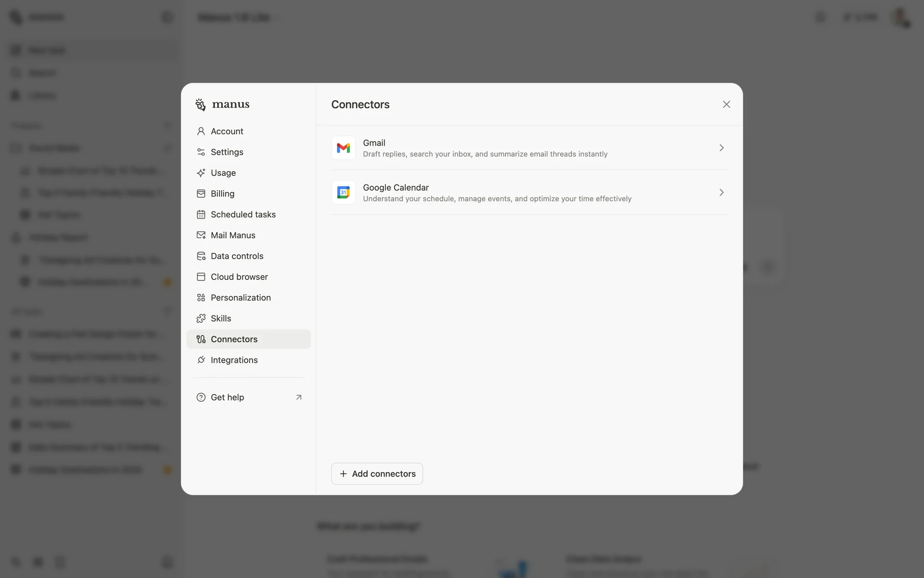The image size is (924, 578).
Task: Close the Connectors dialog
Action: (726, 105)
